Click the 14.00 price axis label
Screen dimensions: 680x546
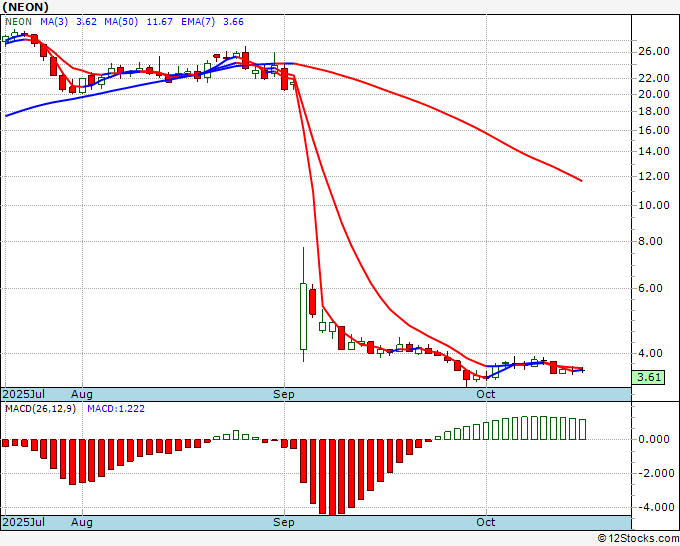point(654,151)
